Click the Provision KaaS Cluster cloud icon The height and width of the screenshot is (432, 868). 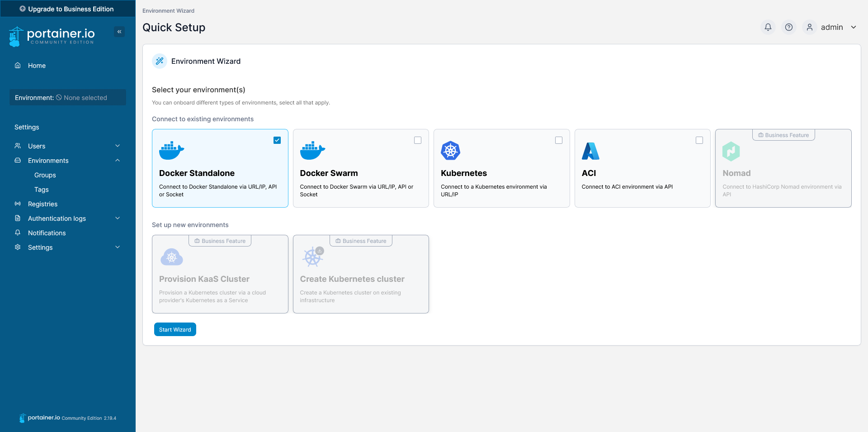point(172,257)
